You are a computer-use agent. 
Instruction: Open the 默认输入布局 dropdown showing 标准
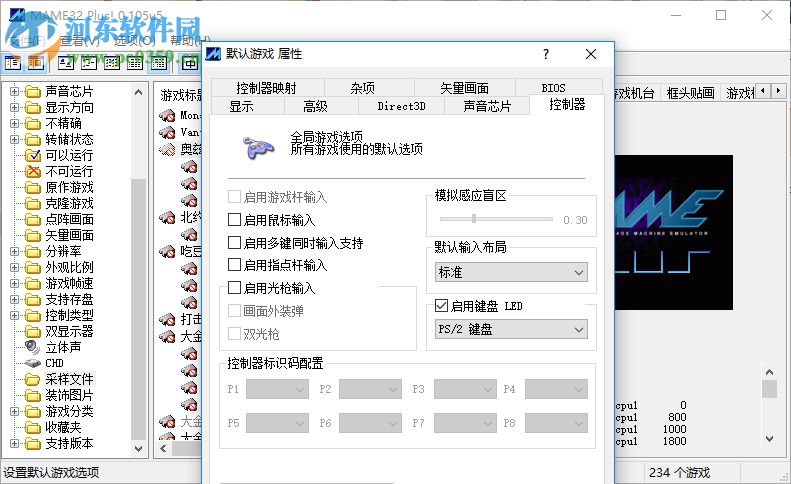(511, 273)
